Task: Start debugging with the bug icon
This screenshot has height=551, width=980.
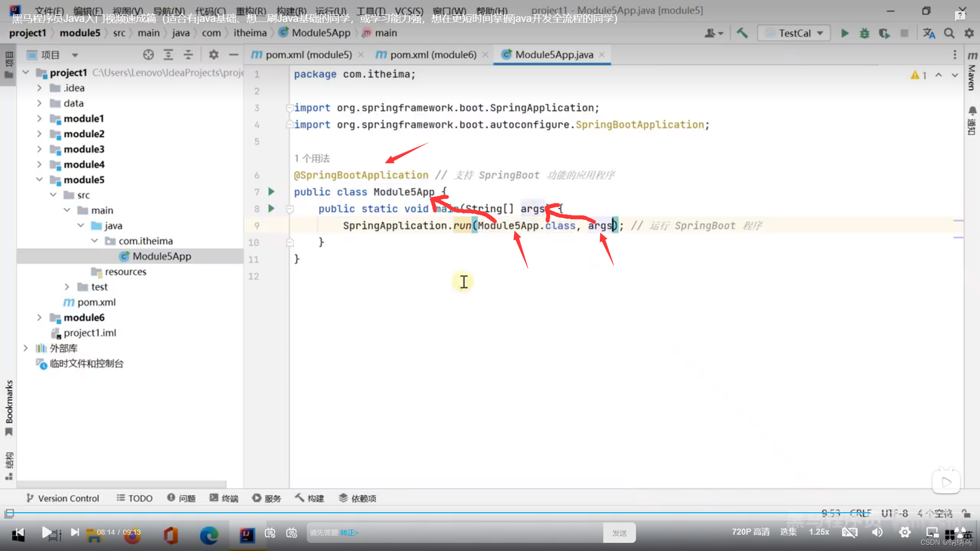Action: (864, 33)
